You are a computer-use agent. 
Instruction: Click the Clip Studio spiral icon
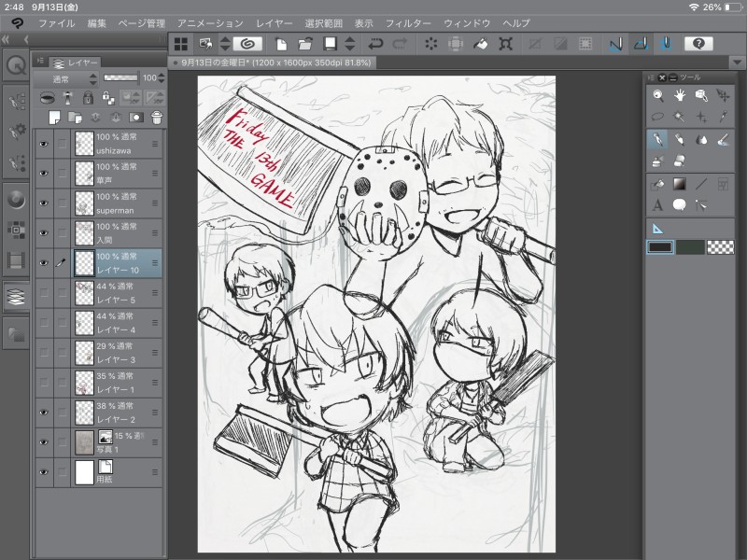point(247,44)
